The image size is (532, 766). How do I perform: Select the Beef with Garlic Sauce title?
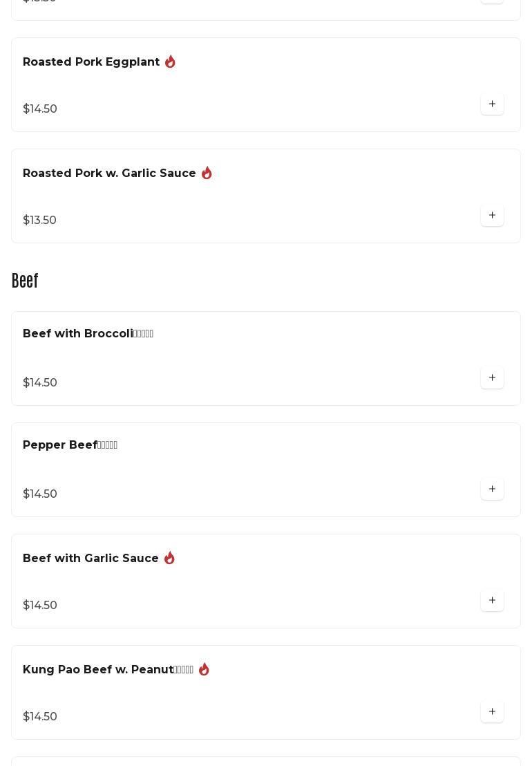(91, 559)
